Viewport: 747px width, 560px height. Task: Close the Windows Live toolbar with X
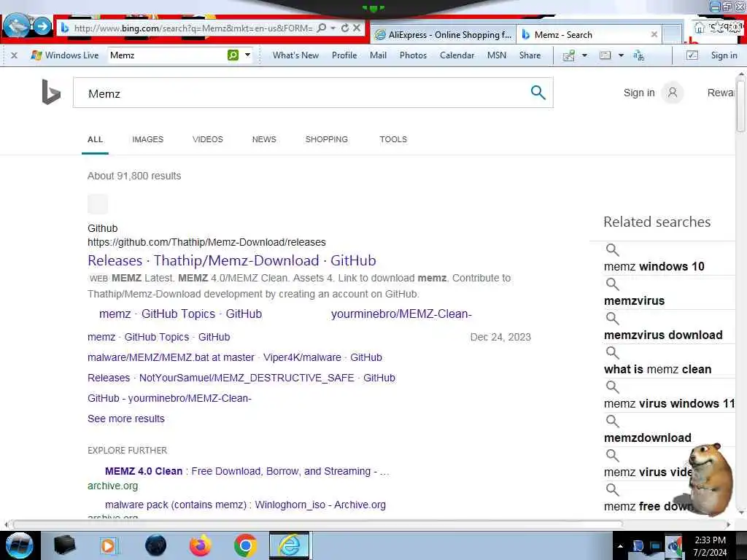point(15,55)
